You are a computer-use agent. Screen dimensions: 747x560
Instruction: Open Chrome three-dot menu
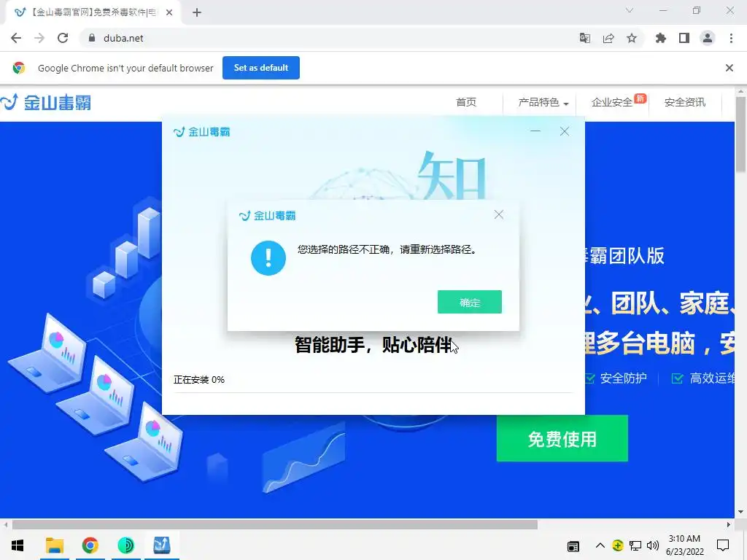[x=731, y=38]
